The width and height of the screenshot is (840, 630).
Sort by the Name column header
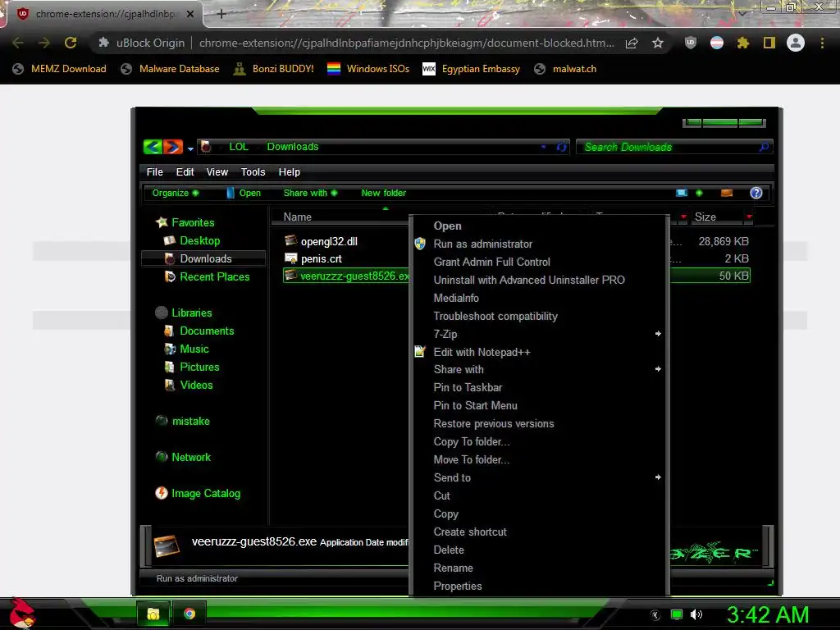(297, 217)
